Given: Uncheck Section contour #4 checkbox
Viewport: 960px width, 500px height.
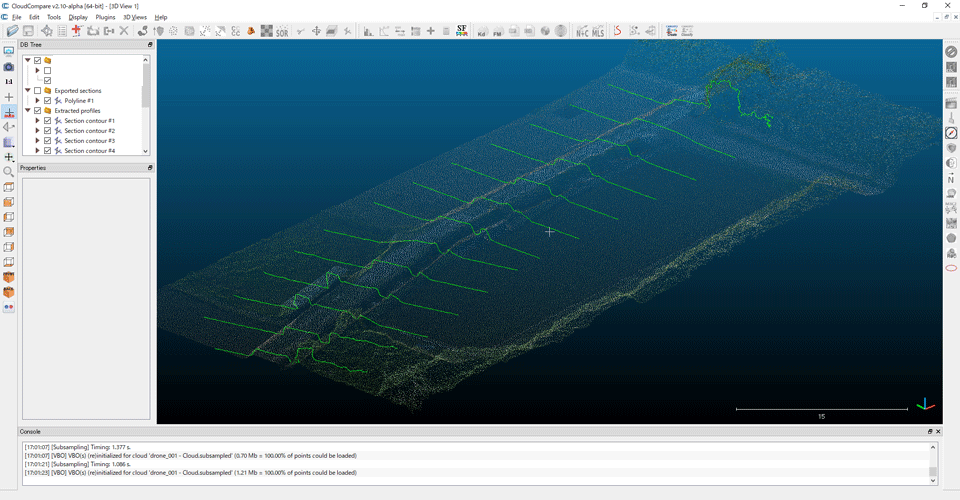Looking at the screenshot, I should pos(47,151).
